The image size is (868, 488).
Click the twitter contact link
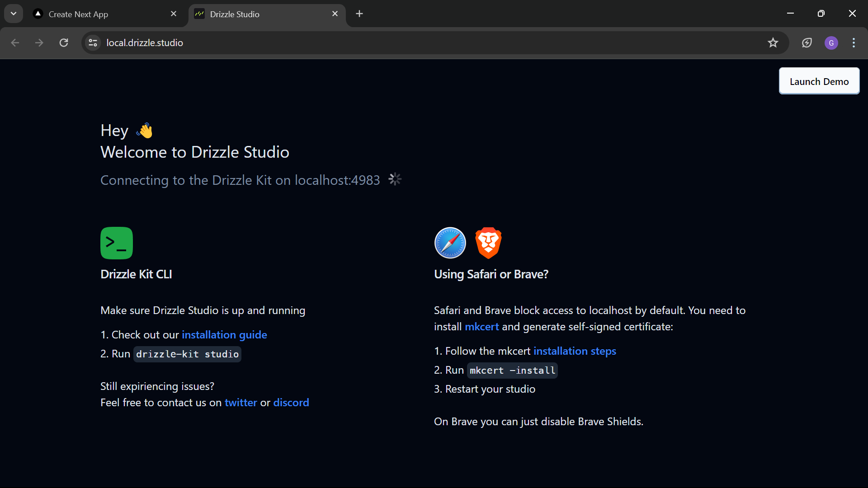(241, 402)
